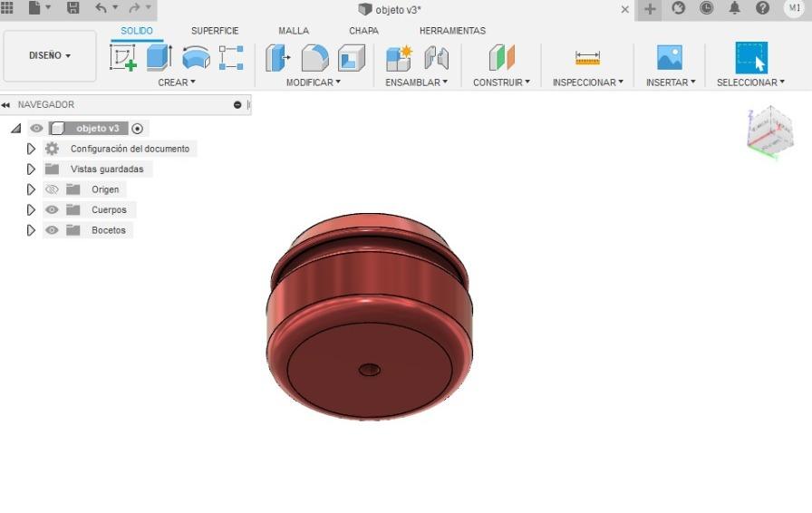Switch to the SÓLIDO tab
This screenshot has height=513, width=812.
click(x=137, y=31)
